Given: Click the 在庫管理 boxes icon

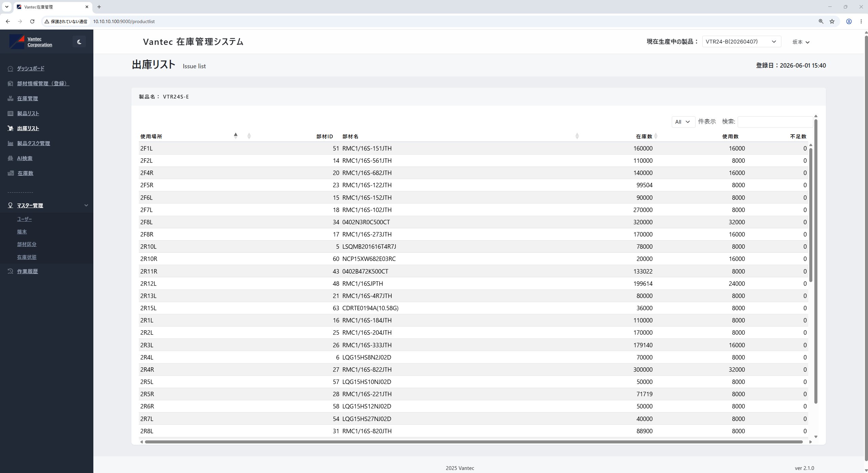Looking at the screenshot, I should (x=11, y=99).
